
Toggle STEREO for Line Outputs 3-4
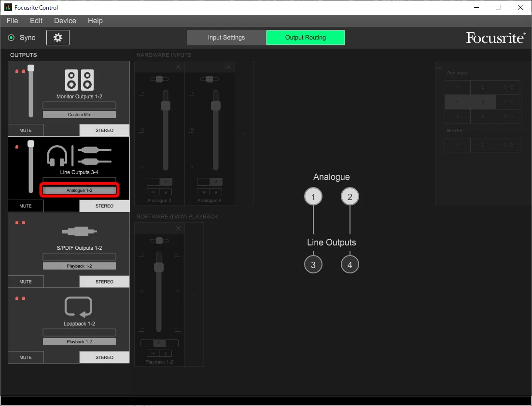[x=104, y=206]
